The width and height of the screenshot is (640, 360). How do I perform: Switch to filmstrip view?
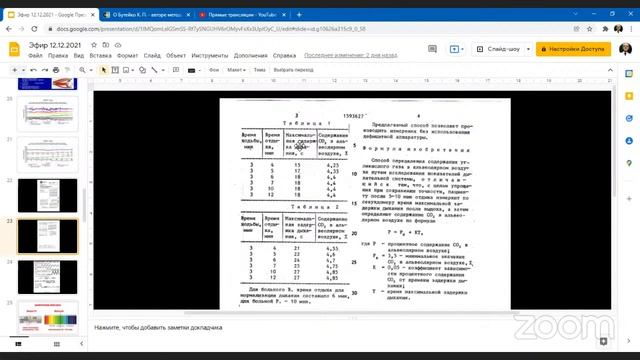coord(18,344)
